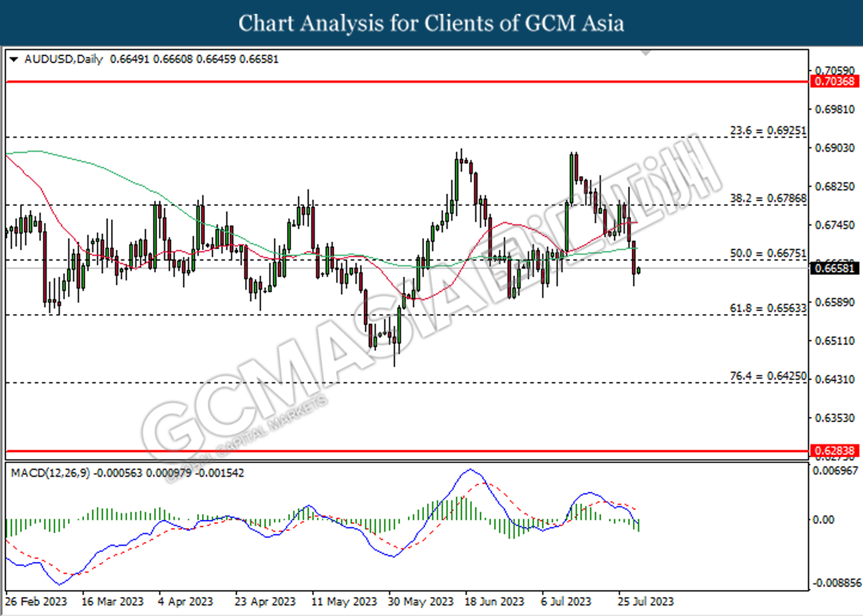Click the Fibonacci label 50.0 = 0.66751
The height and width of the screenshot is (616, 863).
pyautogui.click(x=768, y=254)
